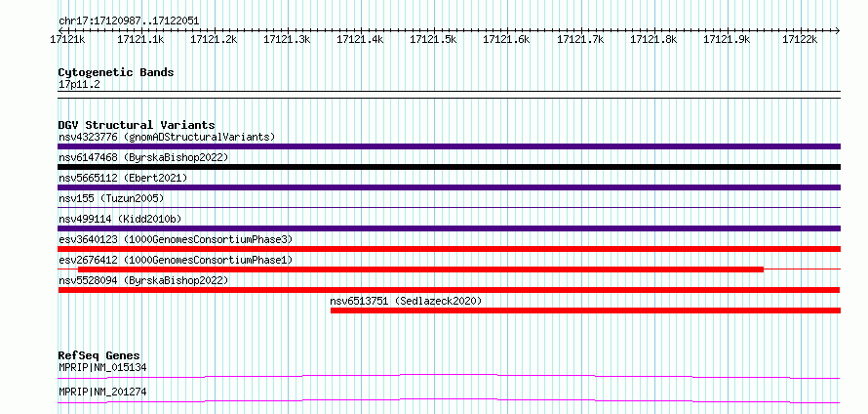
Task: Click the thin purple line for nsv155
Action: click(x=449, y=208)
